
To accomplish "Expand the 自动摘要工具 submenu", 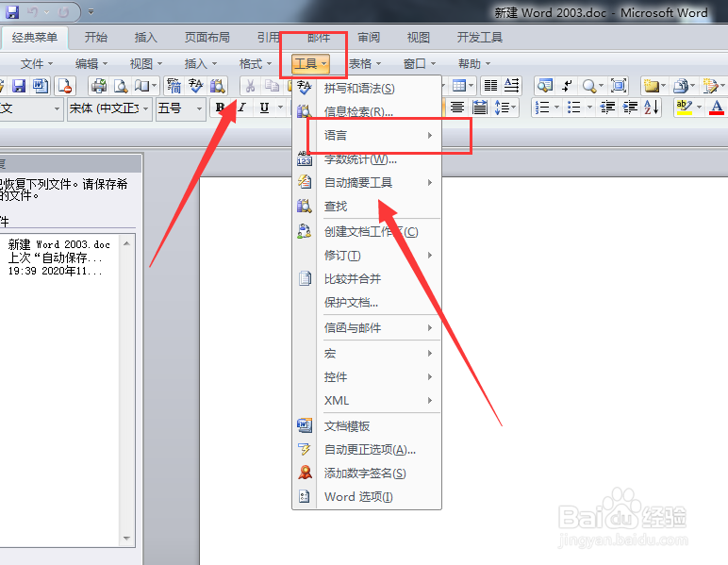I will [367, 182].
